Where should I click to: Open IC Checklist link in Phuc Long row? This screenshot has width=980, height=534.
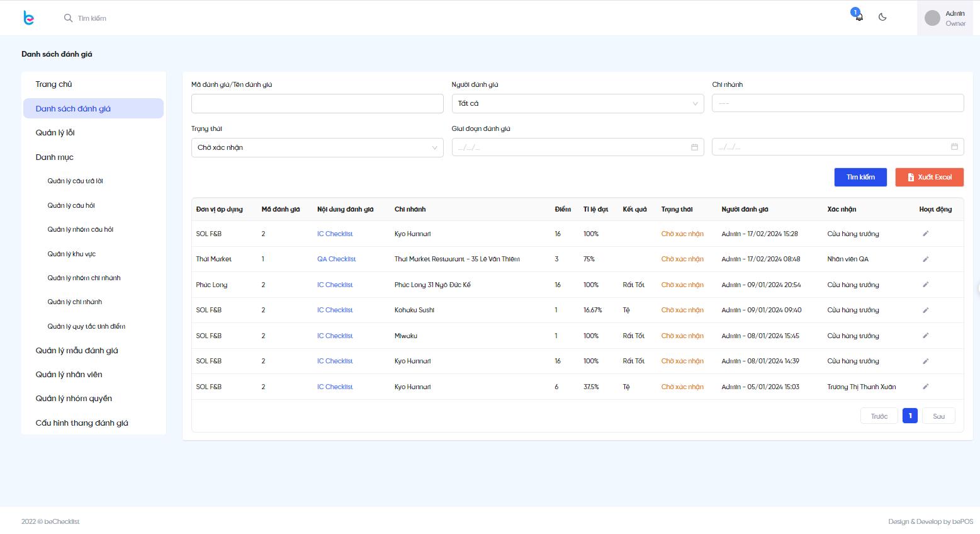tap(335, 285)
